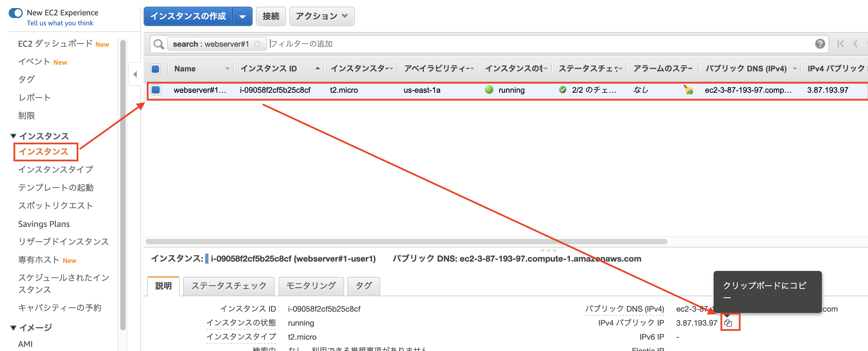
Task: Switch to the タグ tab
Action: pos(364,286)
